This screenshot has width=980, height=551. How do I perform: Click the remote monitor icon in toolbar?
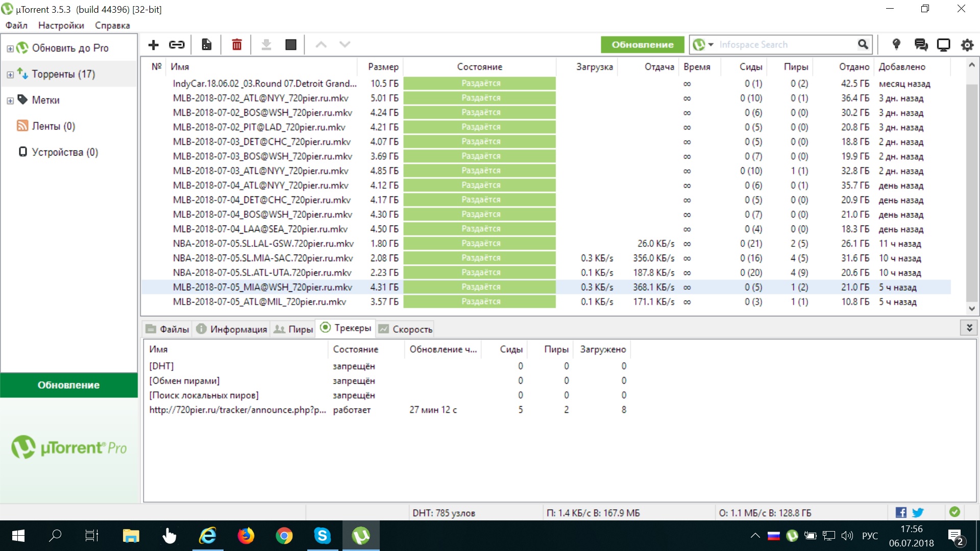click(944, 45)
